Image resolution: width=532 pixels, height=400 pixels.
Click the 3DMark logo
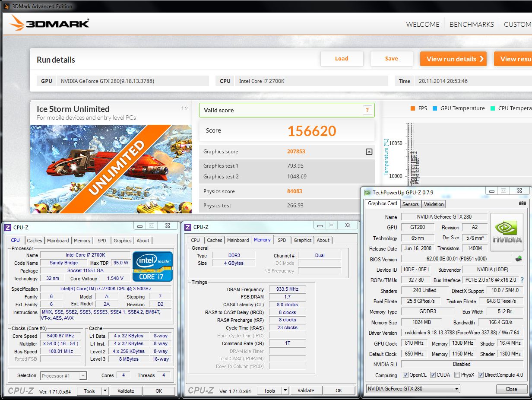[x=50, y=23]
